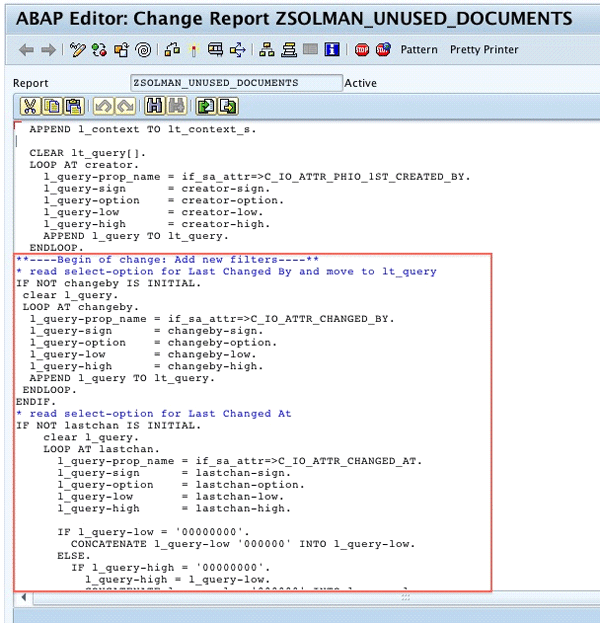
Task: Open the Where-Used List icon
Action: point(238,50)
